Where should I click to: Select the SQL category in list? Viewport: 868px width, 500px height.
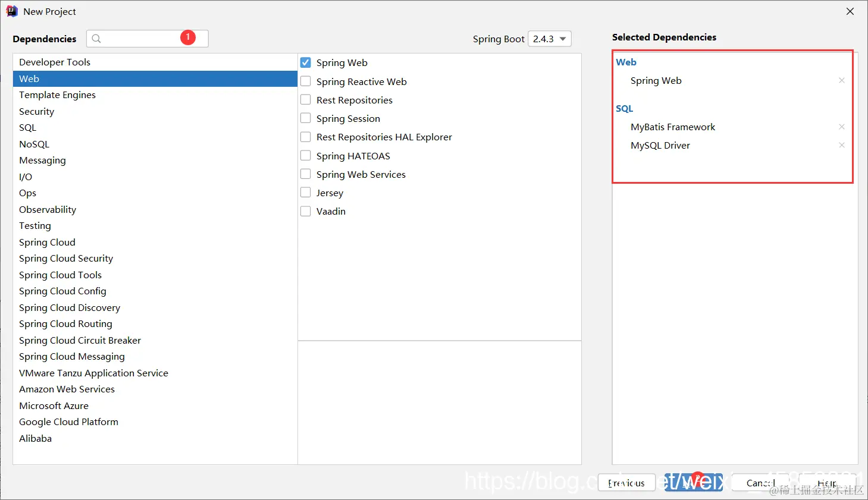click(155, 128)
